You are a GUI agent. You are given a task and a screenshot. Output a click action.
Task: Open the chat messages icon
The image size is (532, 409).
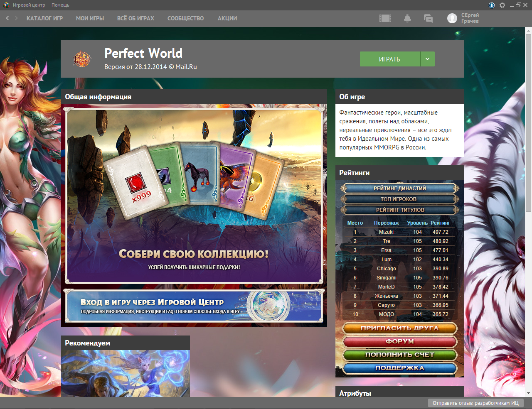point(428,18)
